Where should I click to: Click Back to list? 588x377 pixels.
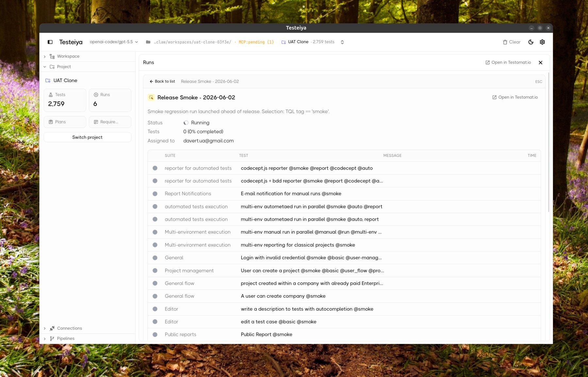[162, 81]
